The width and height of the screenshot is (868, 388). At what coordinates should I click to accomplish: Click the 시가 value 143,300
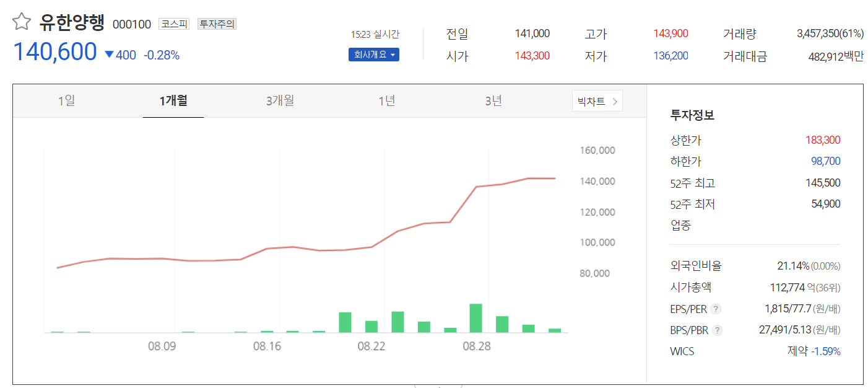click(532, 56)
